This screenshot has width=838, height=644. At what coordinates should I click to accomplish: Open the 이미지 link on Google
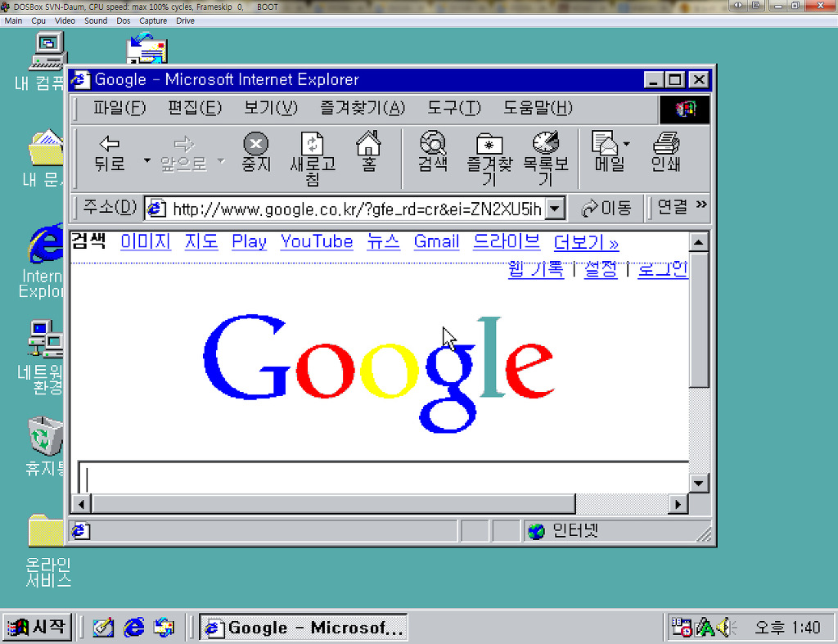pos(146,241)
